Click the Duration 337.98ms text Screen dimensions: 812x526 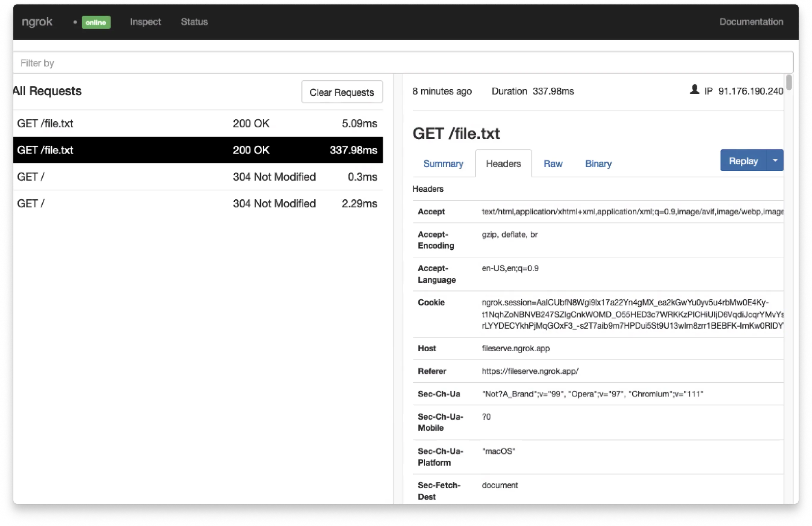coord(533,91)
